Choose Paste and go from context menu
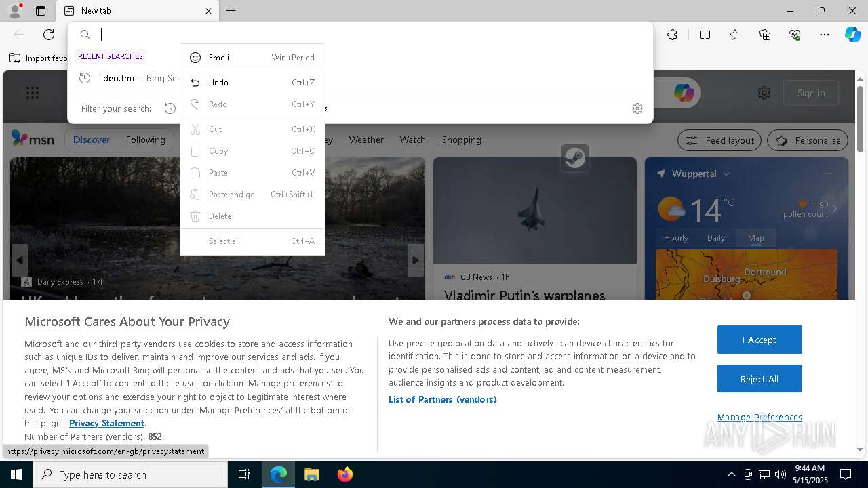This screenshot has height=488, width=868. click(x=252, y=195)
